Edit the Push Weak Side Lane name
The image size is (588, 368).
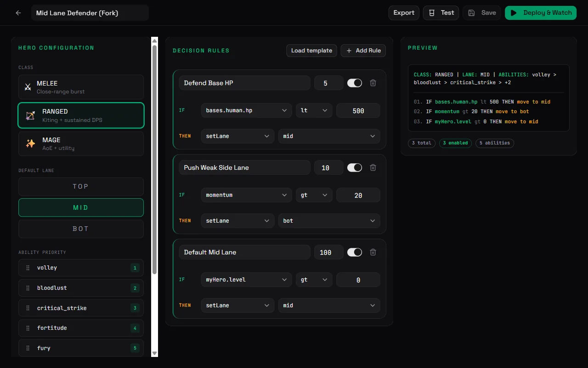coord(245,167)
